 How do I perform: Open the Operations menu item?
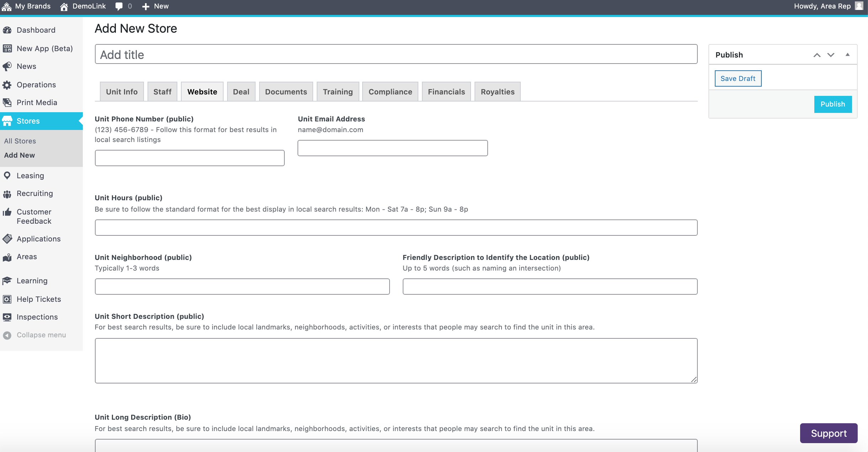[37, 84]
